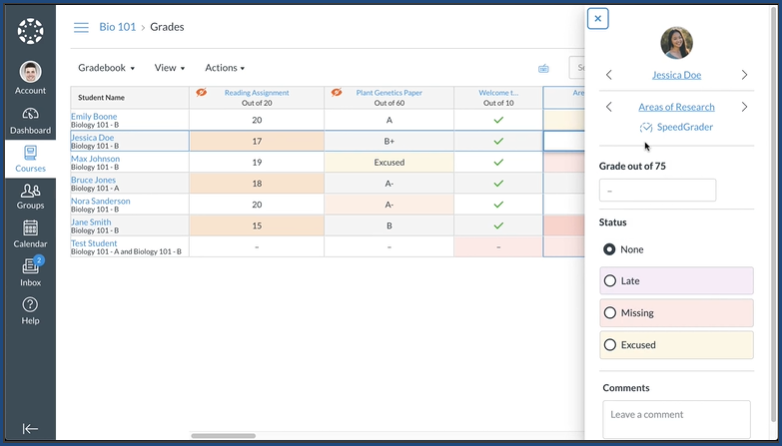Select Jane Smith's grade 15 cell
Image resolution: width=782 pixels, height=446 pixels.
click(x=256, y=225)
